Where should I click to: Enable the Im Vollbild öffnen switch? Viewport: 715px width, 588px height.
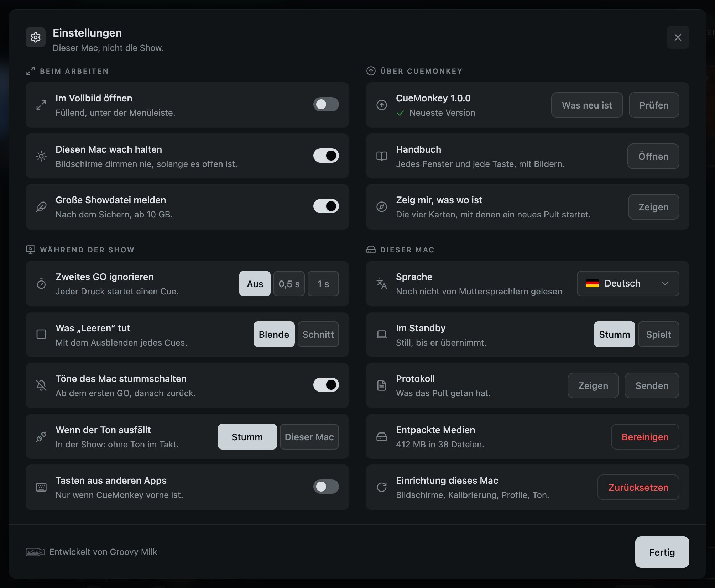[x=326, y=104]
